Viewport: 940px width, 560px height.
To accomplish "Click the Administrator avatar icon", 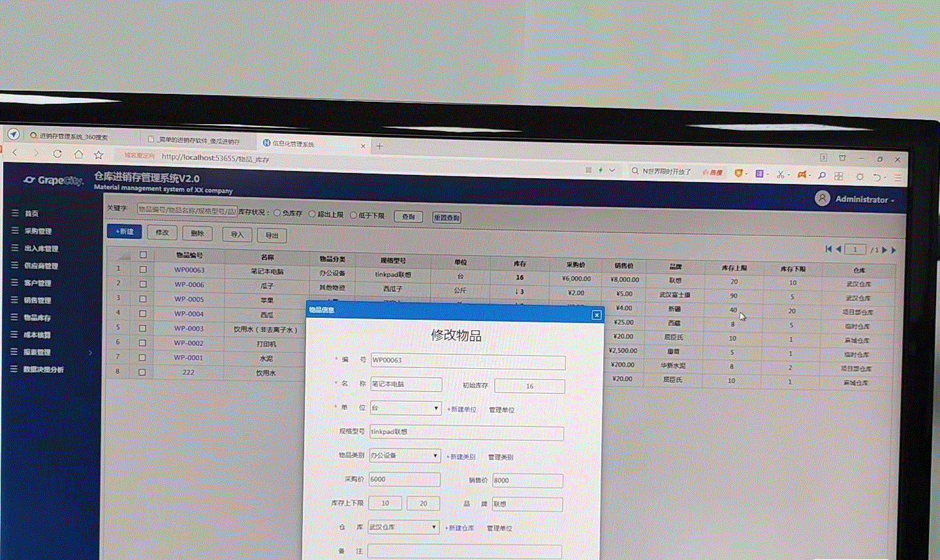I will pos(822,198).
